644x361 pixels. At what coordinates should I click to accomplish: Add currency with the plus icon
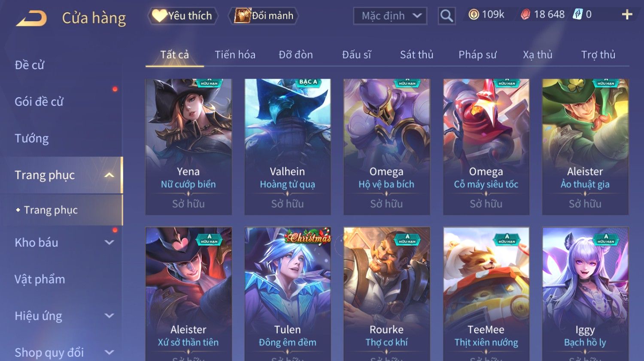pos(627,15)
